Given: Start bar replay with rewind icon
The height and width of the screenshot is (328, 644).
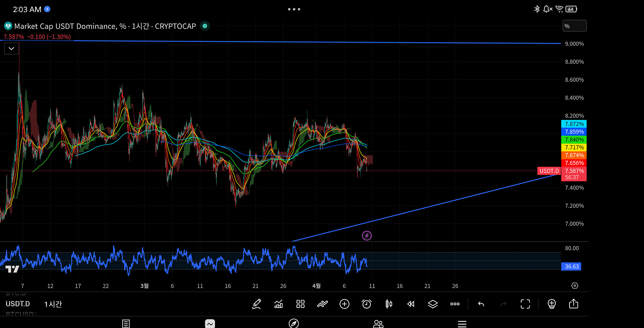Looking at the screenshot, I should coord(411,304).
